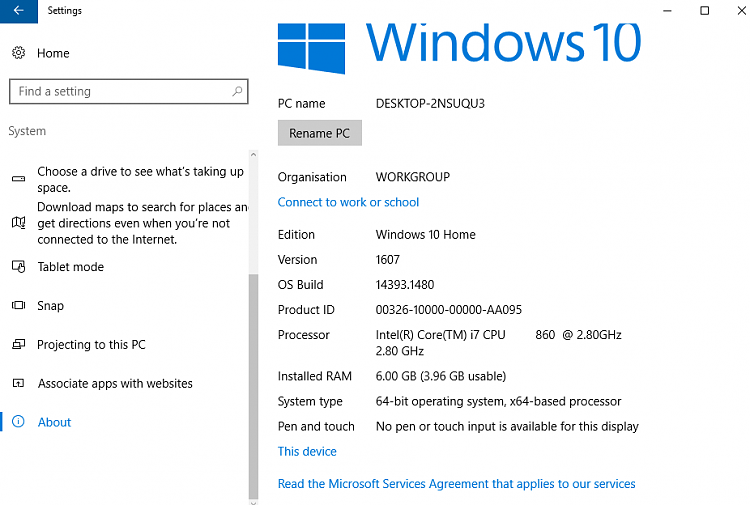Click the Windows 10 Home edition value

pos(426,235)
